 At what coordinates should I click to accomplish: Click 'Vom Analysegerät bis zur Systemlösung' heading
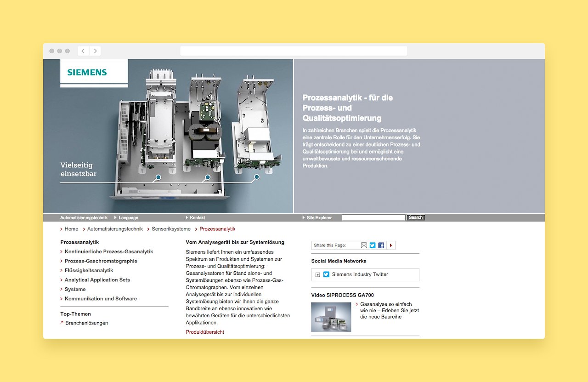coord(235,242)
